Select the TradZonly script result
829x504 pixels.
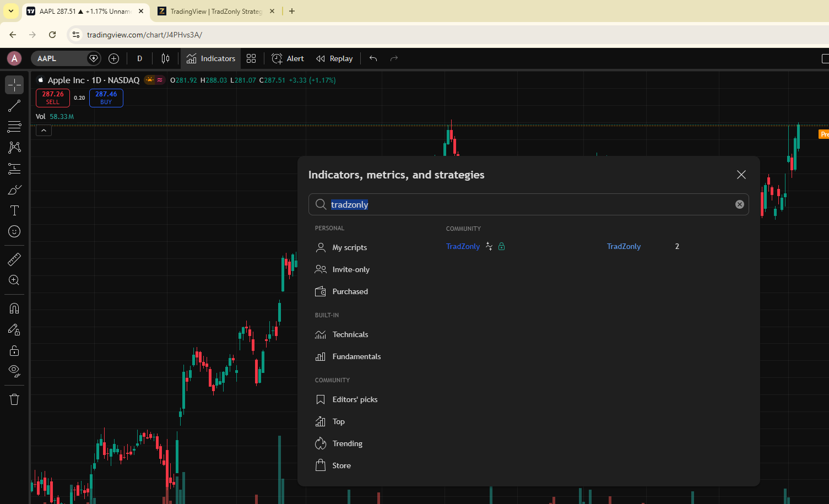point(463,246)
